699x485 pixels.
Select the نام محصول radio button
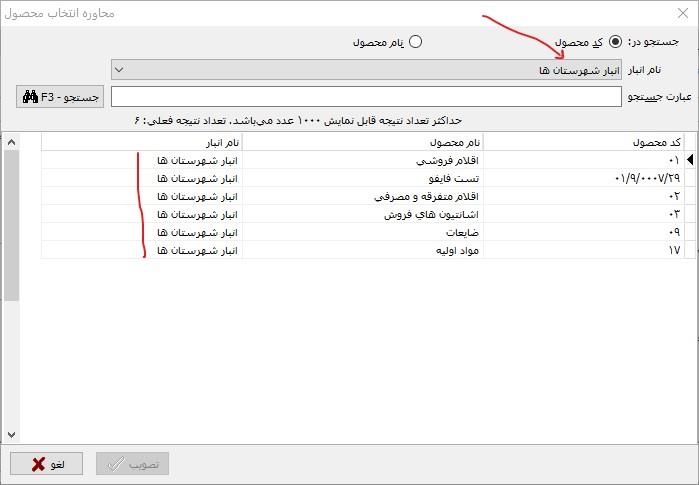coord(416,42)
